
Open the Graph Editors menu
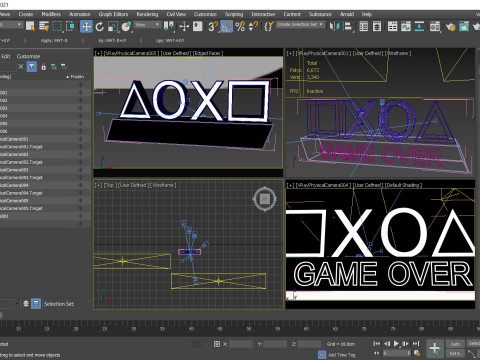(x=113, y=14)
